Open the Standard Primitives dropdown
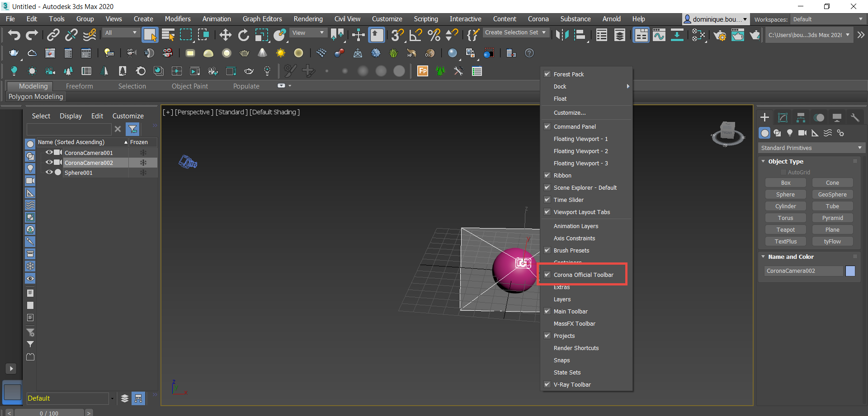Image resolution: width=868 pixels, height=416 pixels. (811, 148)
